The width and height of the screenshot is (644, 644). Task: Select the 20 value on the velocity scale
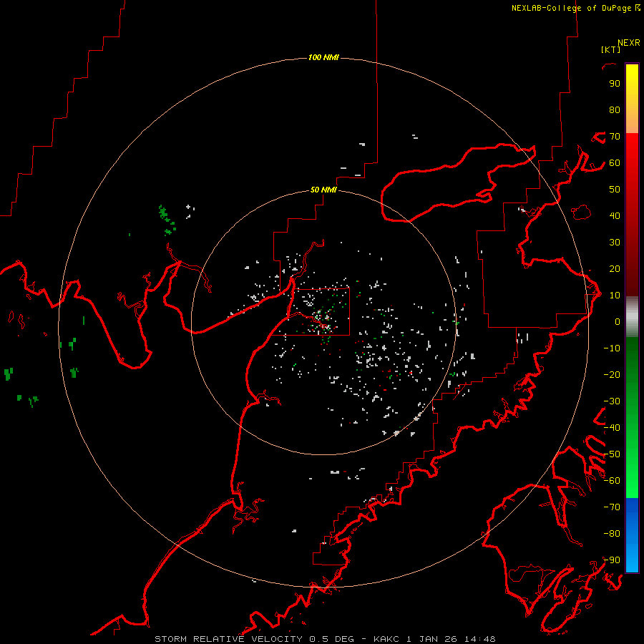tap(615, 268)
